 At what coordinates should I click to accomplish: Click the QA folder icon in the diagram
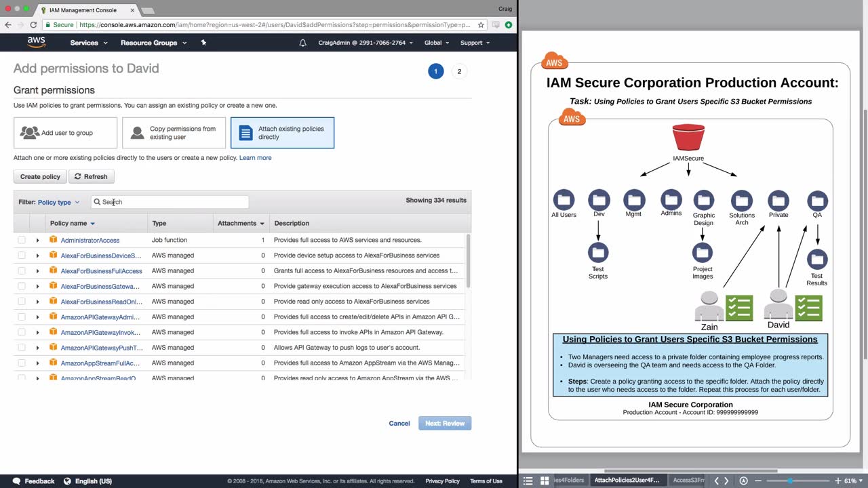[817, 201]
